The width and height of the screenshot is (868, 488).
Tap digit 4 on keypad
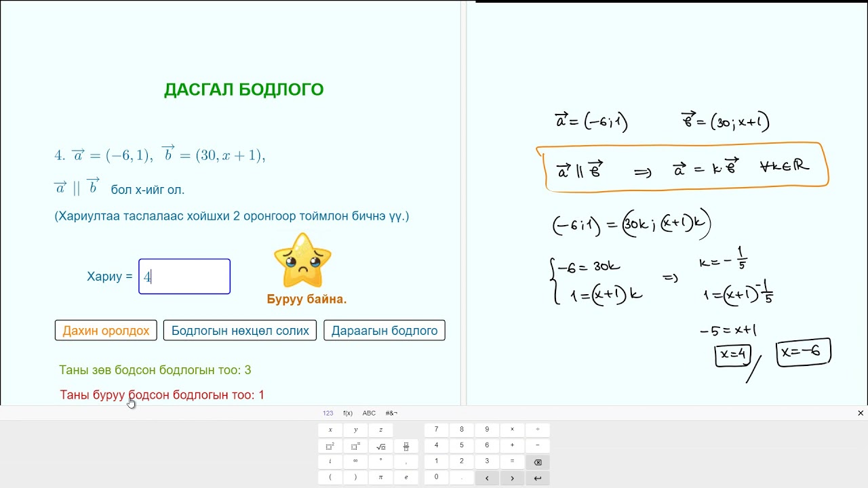pyautogui.click(x=436, y=445)
